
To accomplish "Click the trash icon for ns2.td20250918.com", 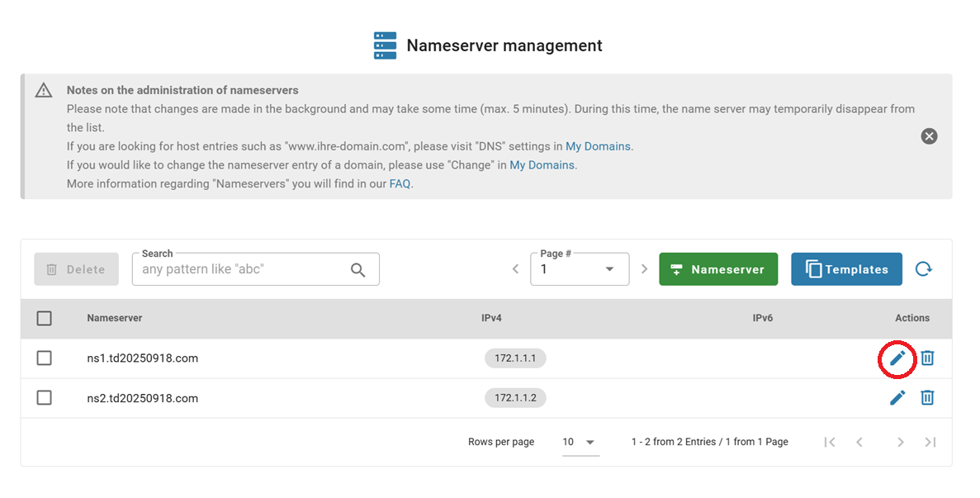I will tap(927, 397).
